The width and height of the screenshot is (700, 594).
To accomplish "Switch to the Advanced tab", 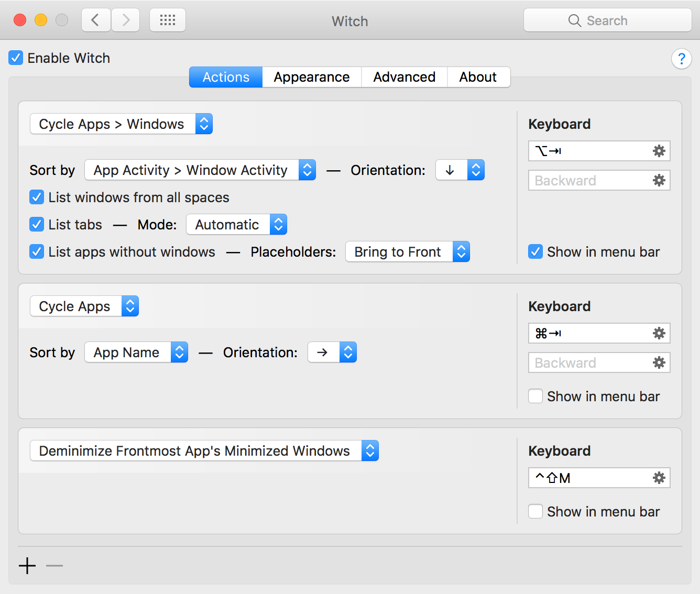I will pos(404,77).
